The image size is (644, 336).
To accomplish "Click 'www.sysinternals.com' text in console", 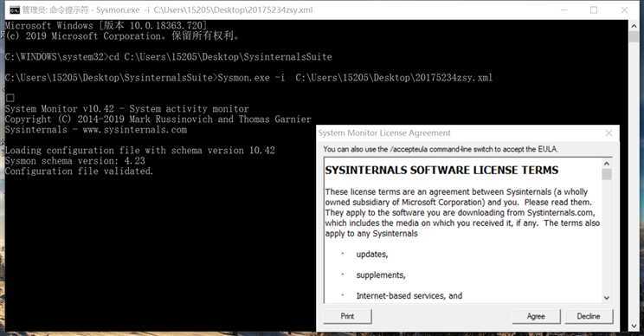I will [135, 130].
